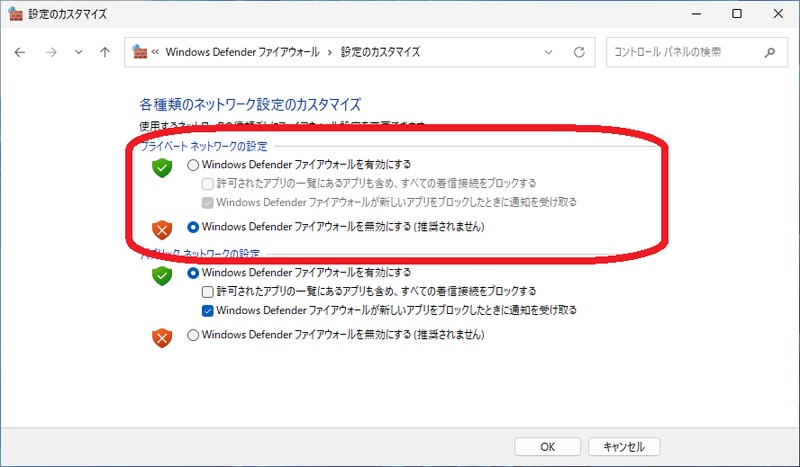800x467 pixels.
Task: Uncheck public new app notification checkbox
Action: [x=207, y=311]
